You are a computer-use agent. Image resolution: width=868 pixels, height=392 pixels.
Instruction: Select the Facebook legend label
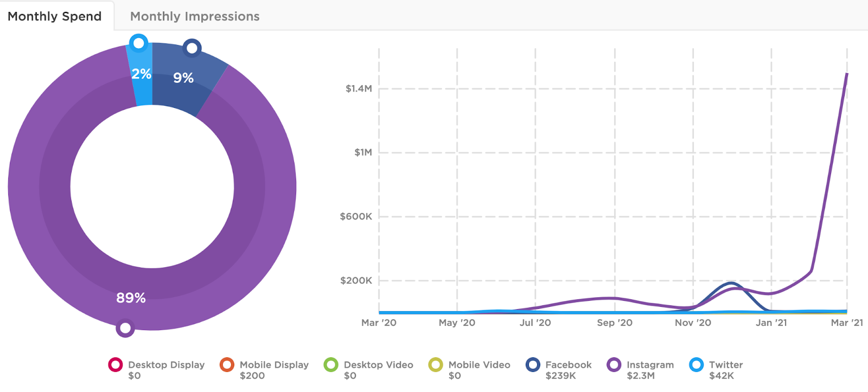coord(569,365)
